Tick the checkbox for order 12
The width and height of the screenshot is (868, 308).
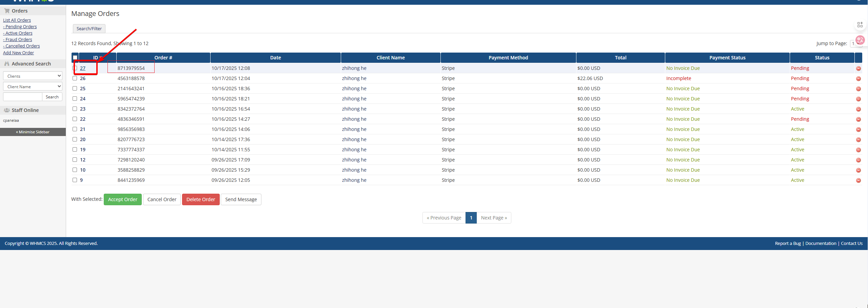pyautogui.click(x=75, y=160)
